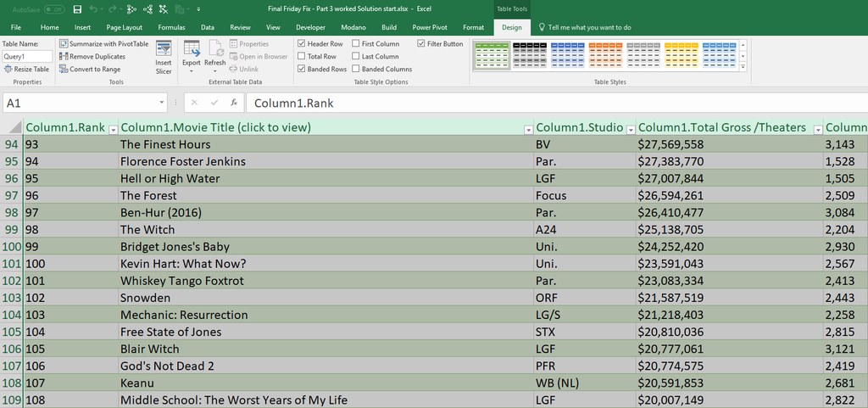Select the orange table style swatch
The height and width of the screenshot is (408, 868).
click(605, 55)
